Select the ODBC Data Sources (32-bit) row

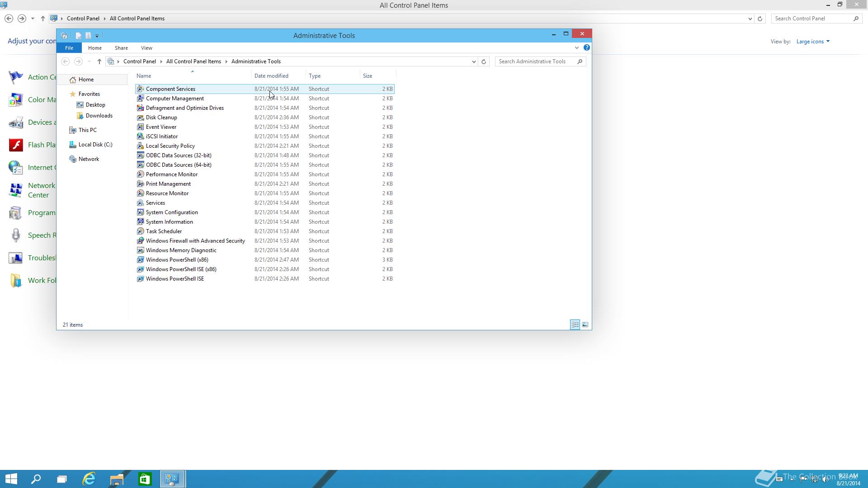265,155
